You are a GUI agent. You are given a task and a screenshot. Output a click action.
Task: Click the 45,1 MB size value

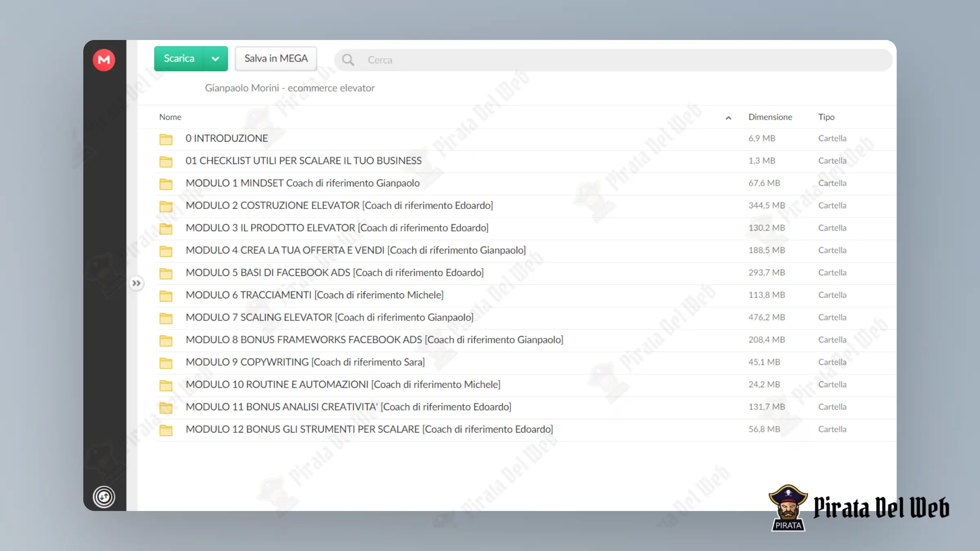pyautogui.click(x=764, y=362)
